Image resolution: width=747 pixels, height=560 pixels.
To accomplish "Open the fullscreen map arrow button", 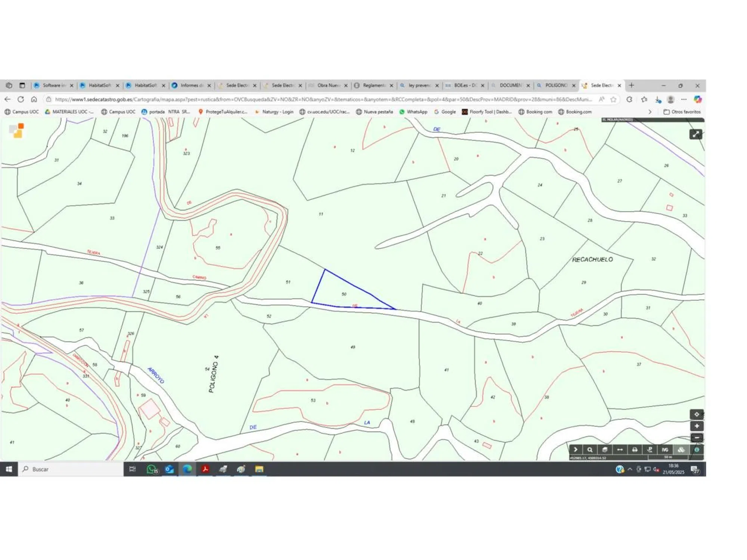I will coord(695,134).
